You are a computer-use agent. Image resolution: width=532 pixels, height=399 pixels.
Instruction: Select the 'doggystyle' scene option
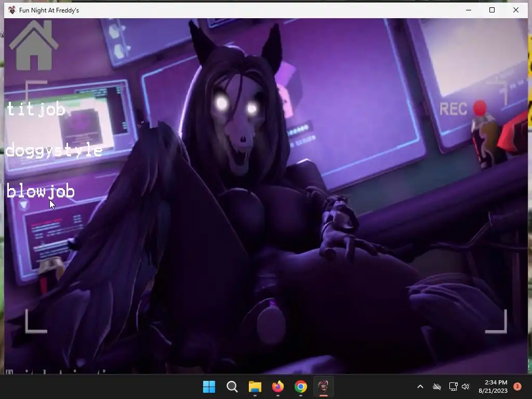54,150
